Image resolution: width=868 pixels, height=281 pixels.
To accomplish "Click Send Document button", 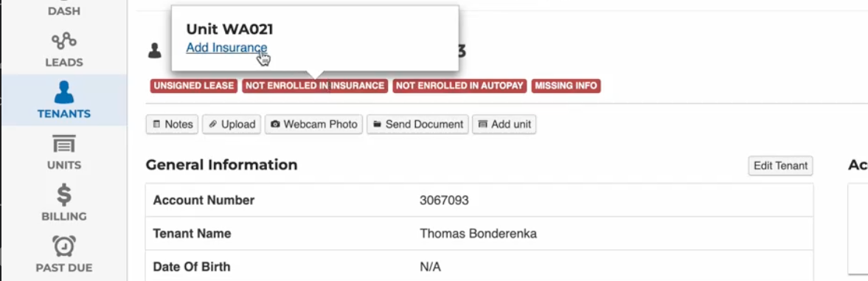I will pos(418,125).
